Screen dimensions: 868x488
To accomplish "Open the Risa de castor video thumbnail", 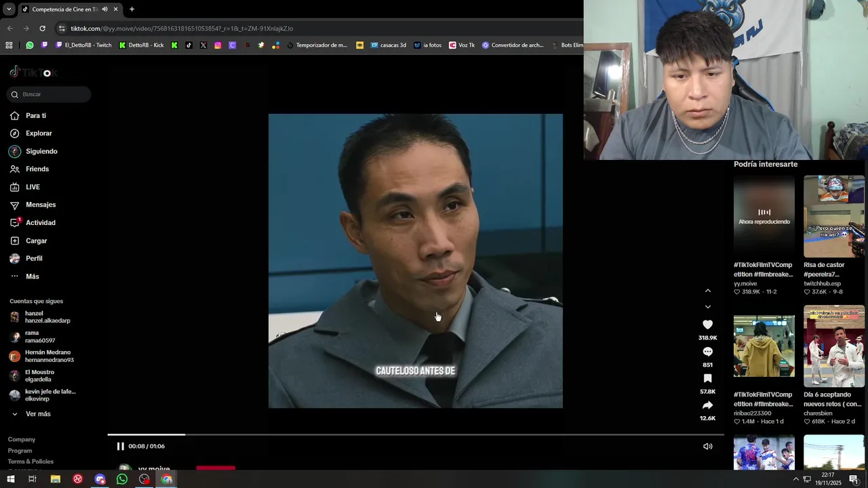I will pos(834,216).
